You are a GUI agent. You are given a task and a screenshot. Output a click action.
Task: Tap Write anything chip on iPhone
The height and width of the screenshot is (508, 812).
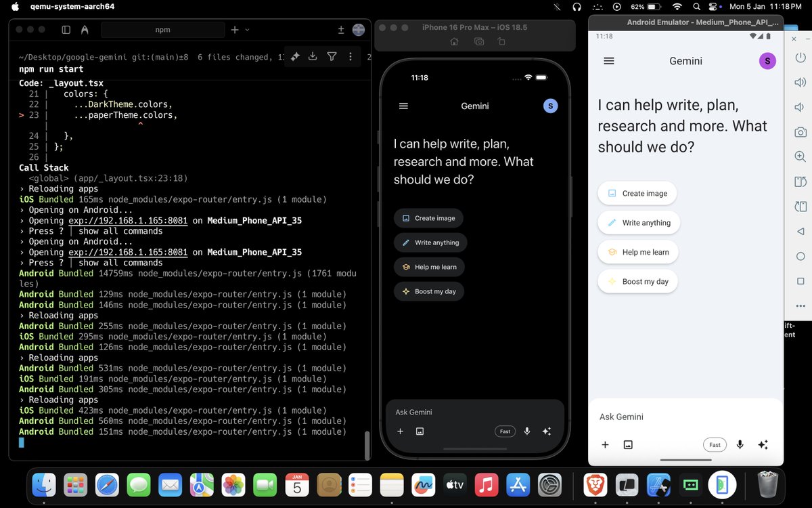pyautogui.click(x=430, y=242)
